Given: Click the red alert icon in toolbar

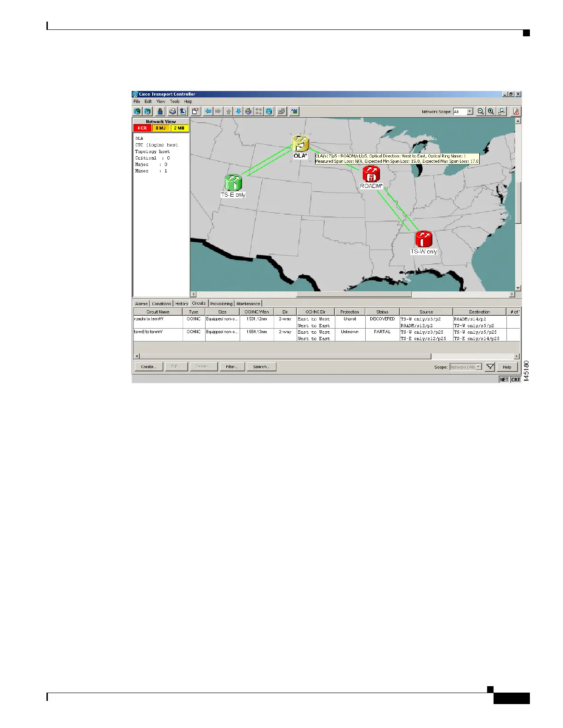Looking at the screenshot, I should point(516,111).
